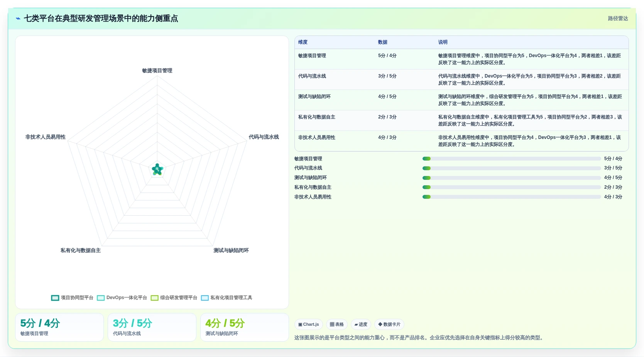644x357 pixels.
Task: Select the 进度 tag chip
Action: pyautogui.click(x=361, y=325)
